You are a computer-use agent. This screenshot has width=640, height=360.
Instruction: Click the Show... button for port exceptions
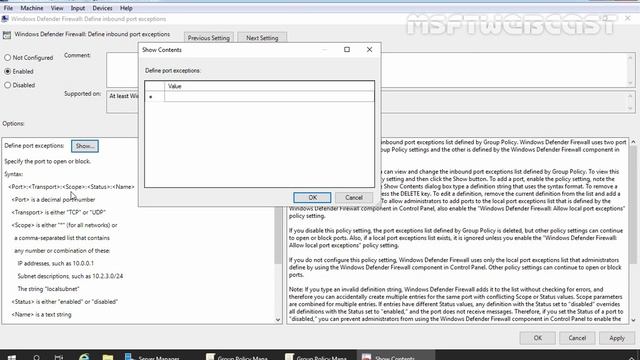click(85, 146)
